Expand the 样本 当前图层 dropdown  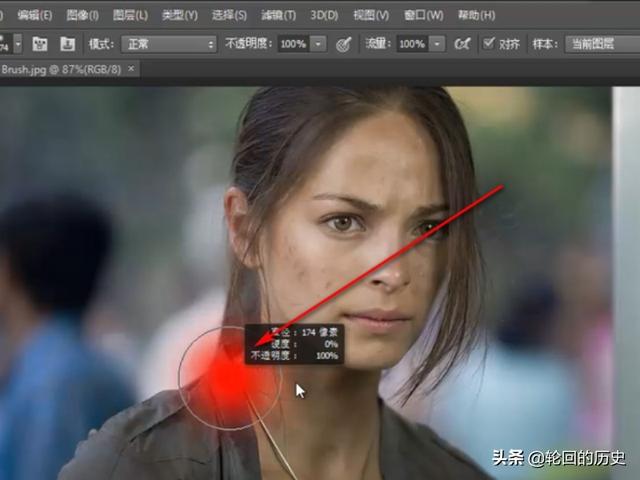click(602, 44)
